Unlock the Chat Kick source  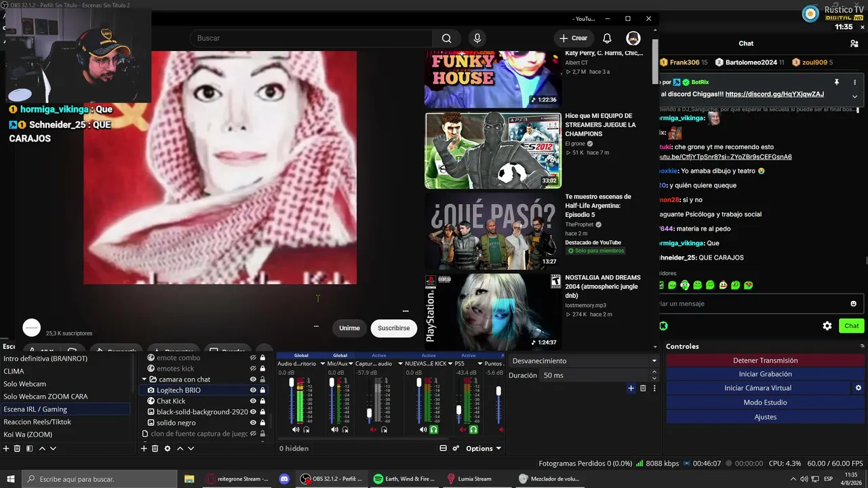coord(262,401)
